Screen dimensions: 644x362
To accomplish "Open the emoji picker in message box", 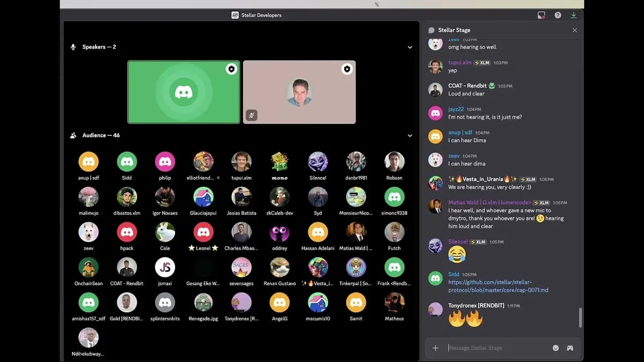I will tap(555, 348).
